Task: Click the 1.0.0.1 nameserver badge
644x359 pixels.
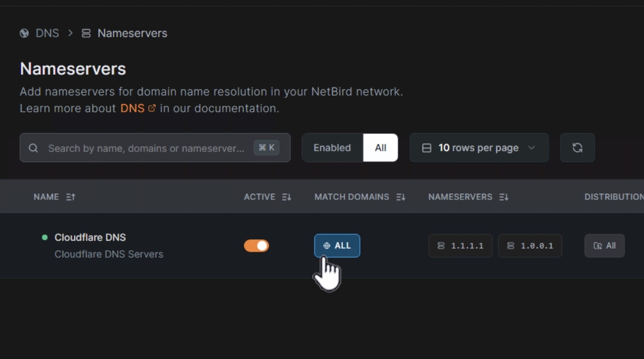Action: [530, 246]
